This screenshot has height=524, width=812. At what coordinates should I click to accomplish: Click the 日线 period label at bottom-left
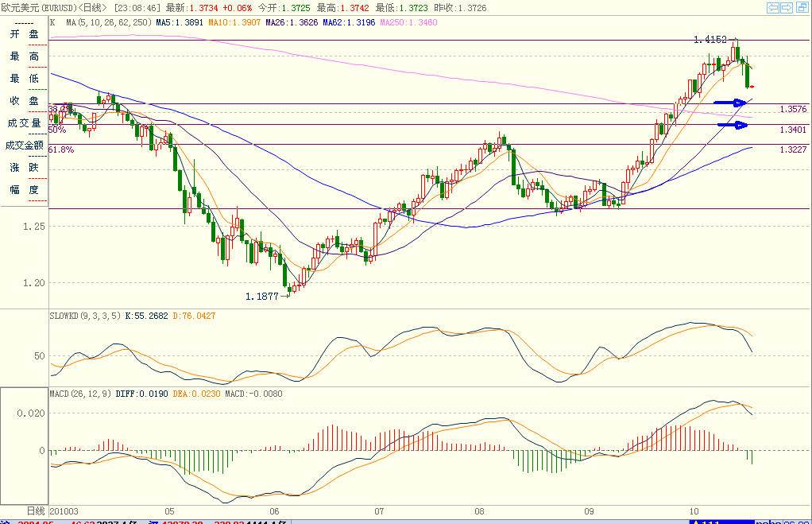point(36,511)
